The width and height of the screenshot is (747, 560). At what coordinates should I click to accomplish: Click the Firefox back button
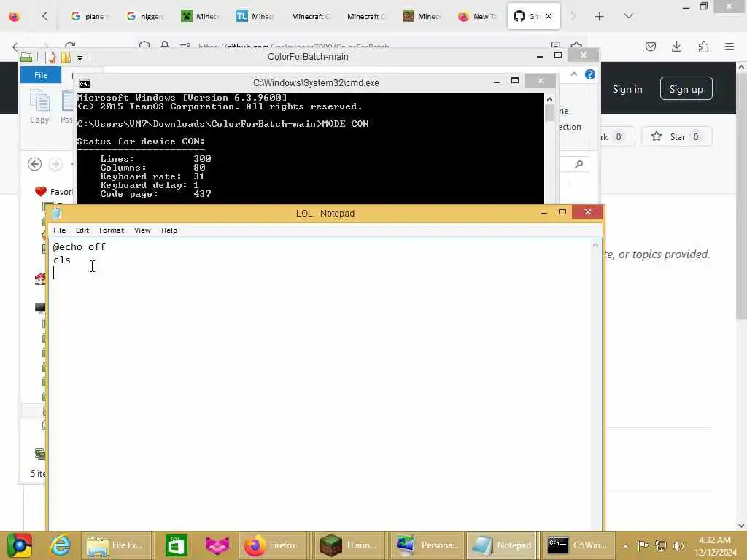point(18,47)
